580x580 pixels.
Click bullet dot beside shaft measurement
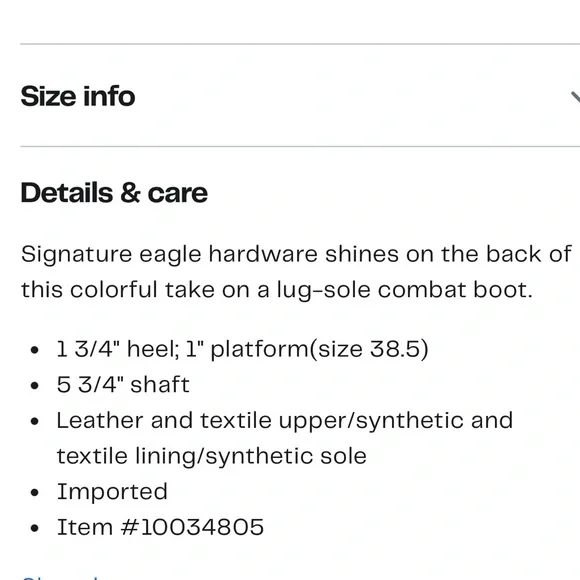pos(35,386)
